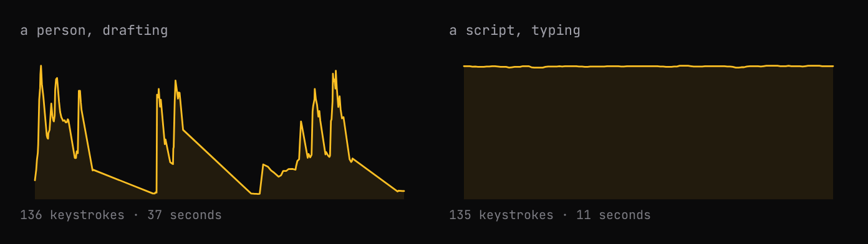Click the '136 keystrokes · 37 seconds' caption
The width and height of the screenshot is (868, 244).
121,215
